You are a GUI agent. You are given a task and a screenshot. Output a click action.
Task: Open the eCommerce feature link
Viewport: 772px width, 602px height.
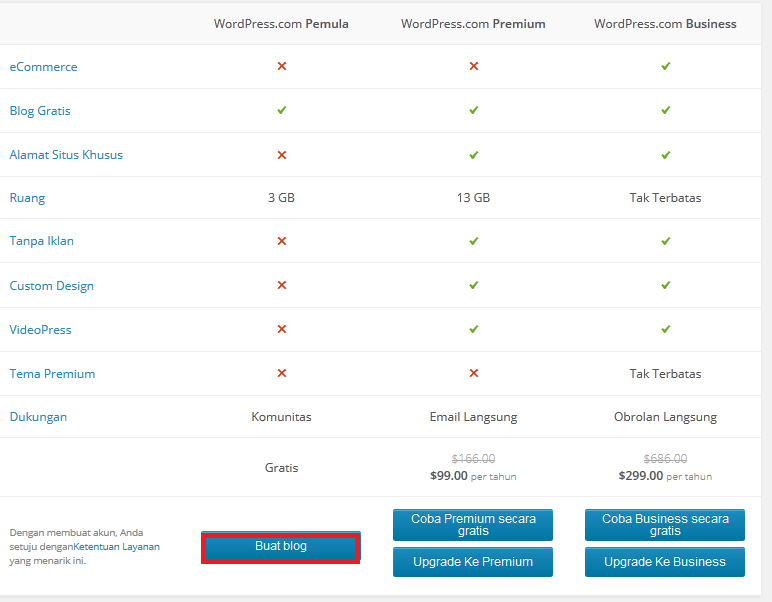[43, 66]
